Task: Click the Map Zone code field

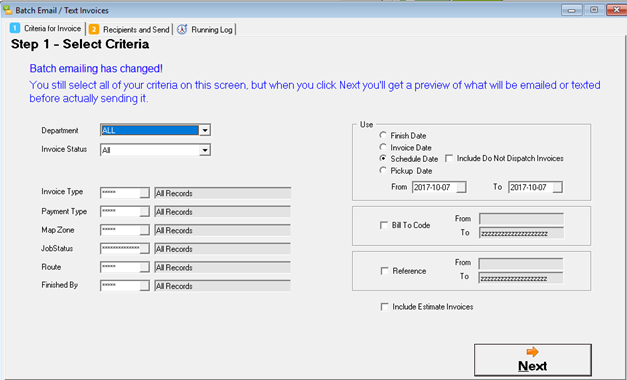Action: click(120, 230)
